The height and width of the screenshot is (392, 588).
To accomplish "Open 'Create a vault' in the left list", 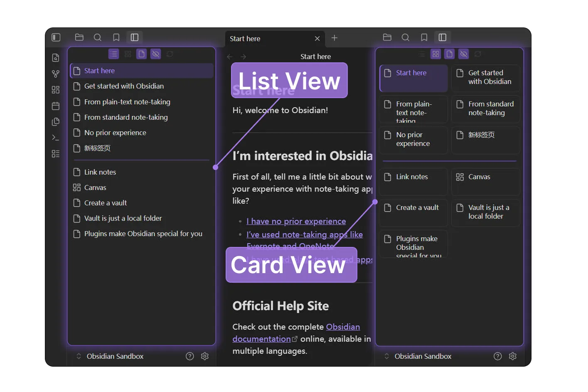I will click(142, 203).
